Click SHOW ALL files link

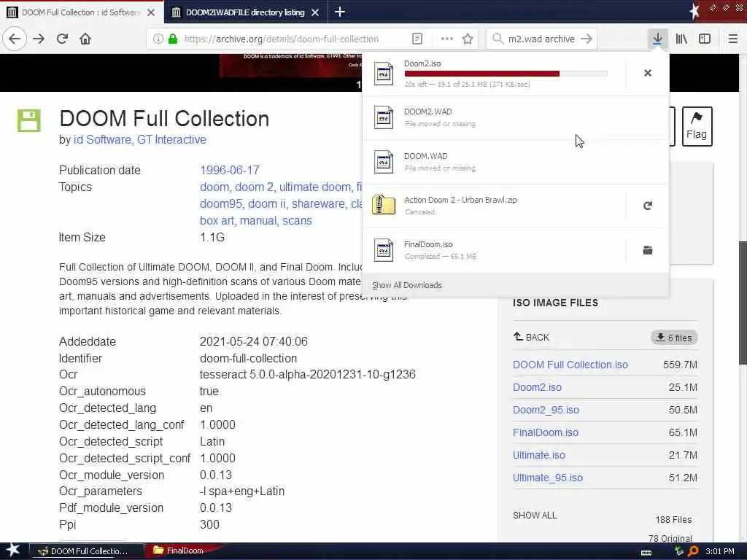click(535, 516)
